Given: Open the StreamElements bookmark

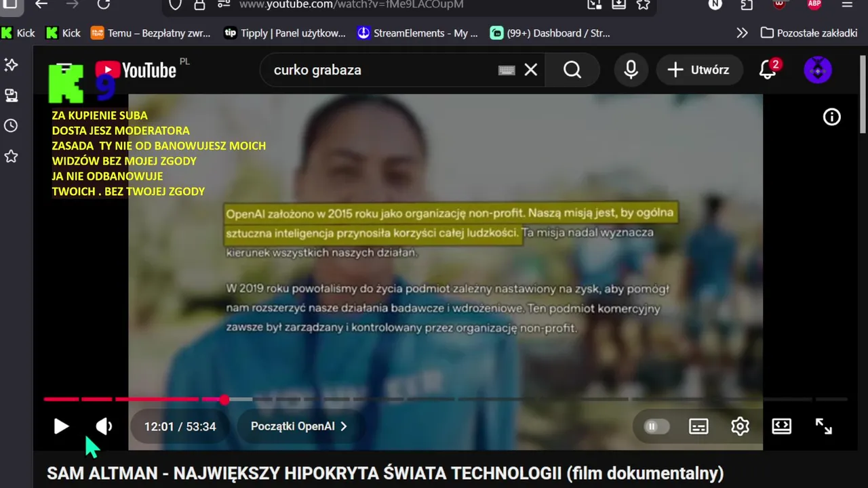Looking at the screenshot, I should click(x=418, y=33).
